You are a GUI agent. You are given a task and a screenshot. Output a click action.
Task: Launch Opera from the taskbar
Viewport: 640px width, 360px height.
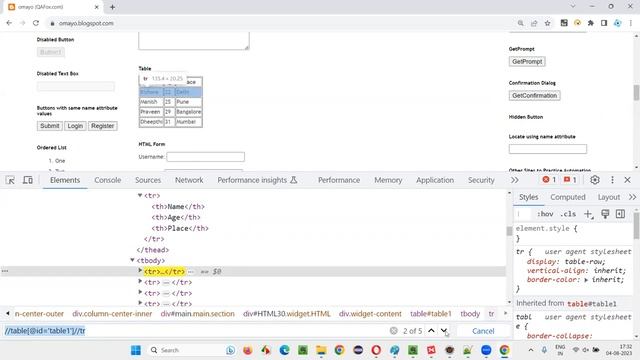coord(376,350)
